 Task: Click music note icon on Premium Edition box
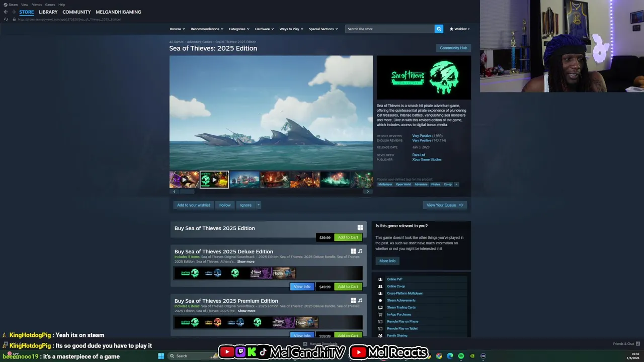pos(360,300)
